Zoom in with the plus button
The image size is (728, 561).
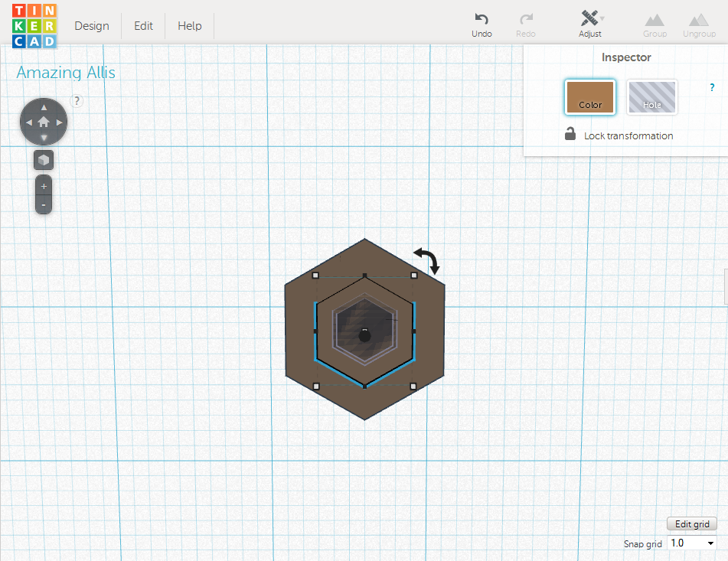point(44,186)
